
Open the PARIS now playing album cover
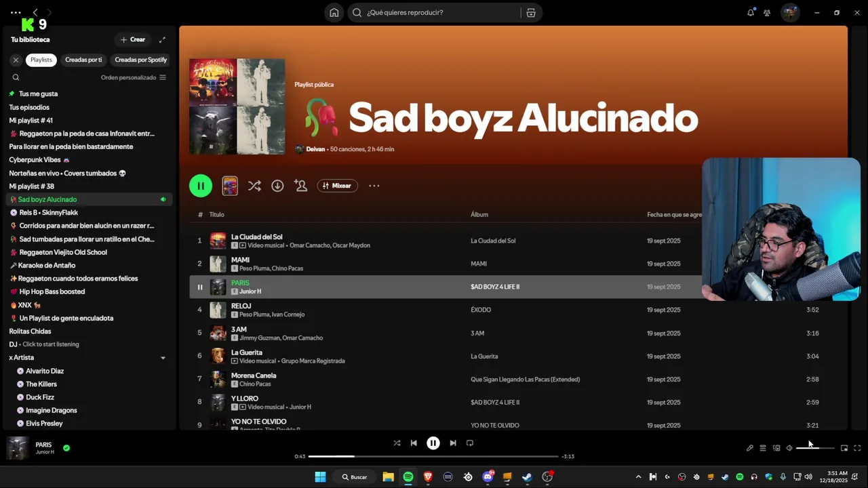tap(18, 448)
